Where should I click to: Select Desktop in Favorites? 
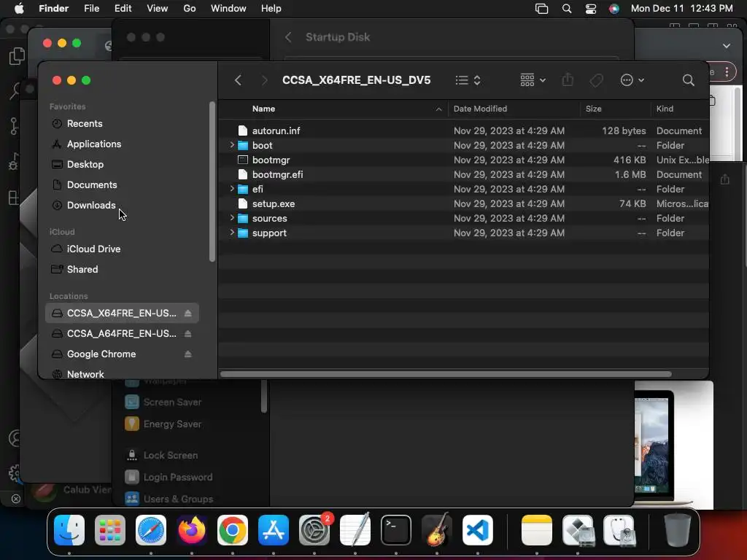point(85,164)
